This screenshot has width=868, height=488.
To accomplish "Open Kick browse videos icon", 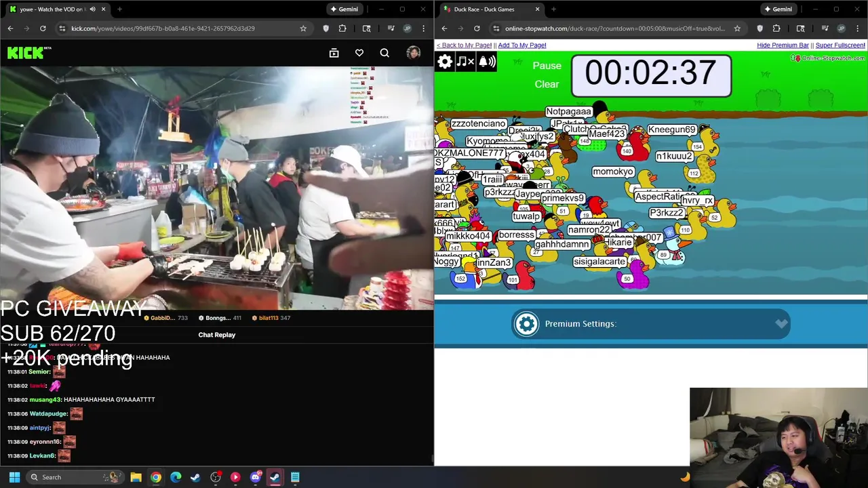I will click(334, 53).
